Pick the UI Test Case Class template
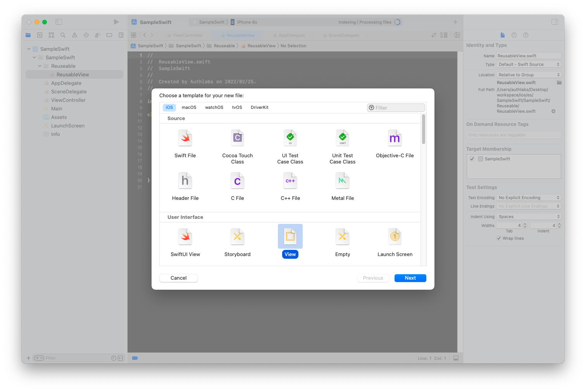The width and height of the screenshot is (586, 392). (x=290, y=147)
